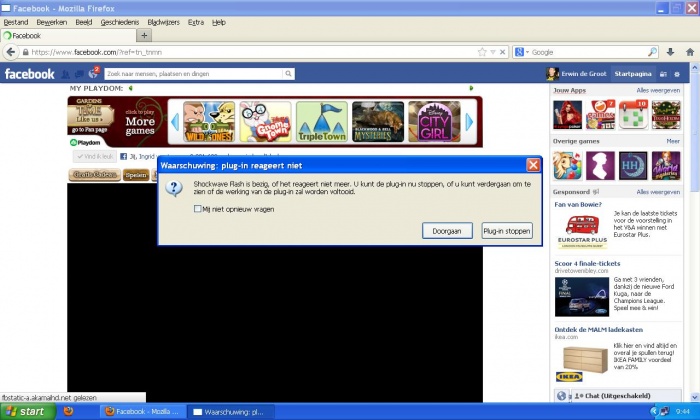The width and height of the screenshot is (700, 420).
Task: Open Facebook friend requests icon
Action: click(x=65, y=74)
